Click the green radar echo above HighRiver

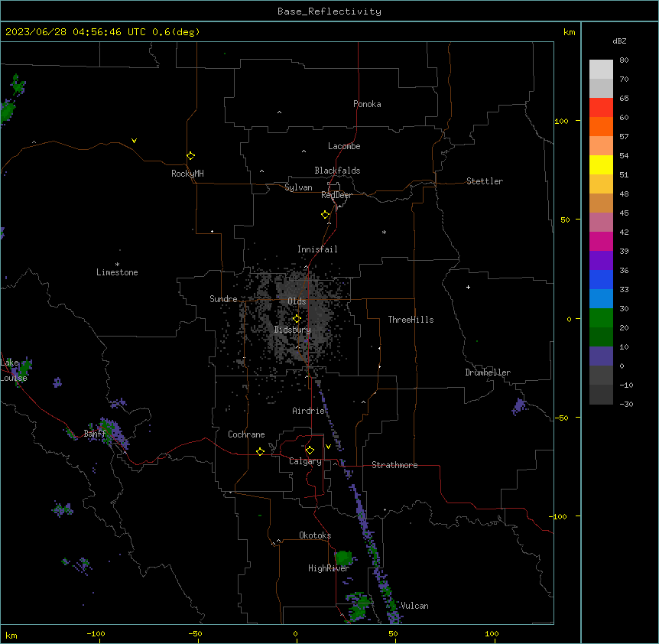[344, 558]
